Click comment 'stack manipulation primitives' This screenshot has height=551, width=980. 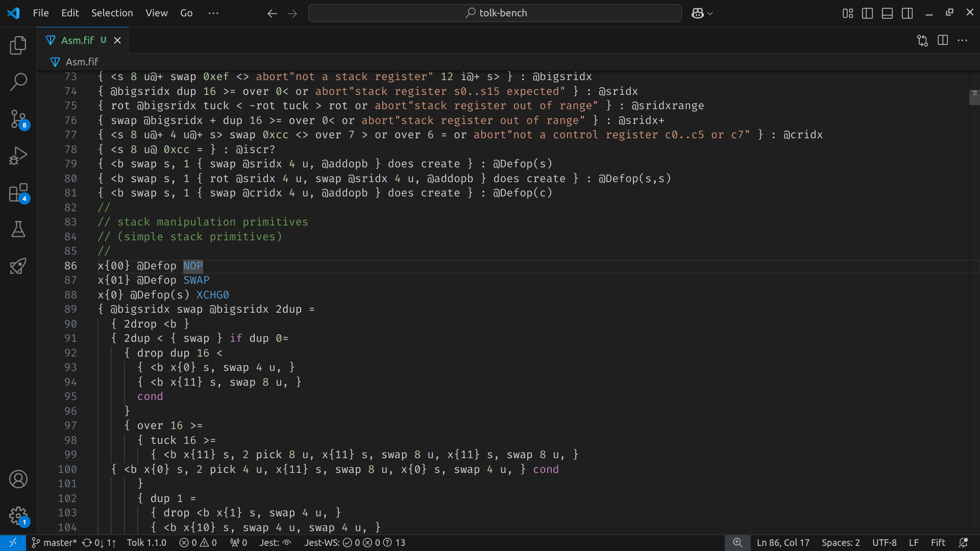tap(213, 222)
